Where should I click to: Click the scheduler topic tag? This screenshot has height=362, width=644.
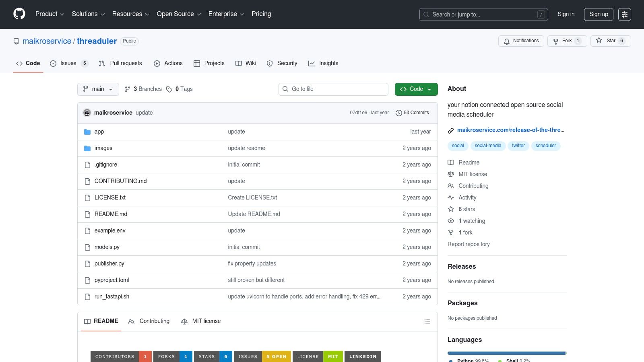pyautogui.click(x=546, y=146)
